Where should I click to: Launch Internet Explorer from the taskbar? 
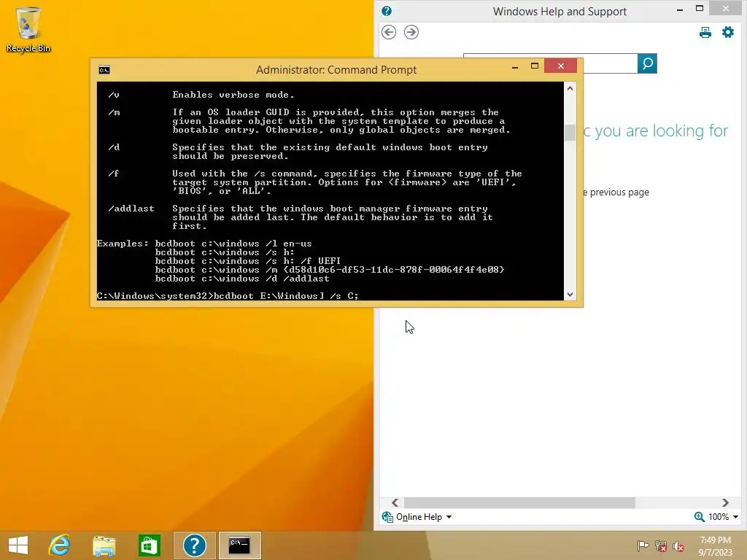pyautogui.click(x=60, y=545)
